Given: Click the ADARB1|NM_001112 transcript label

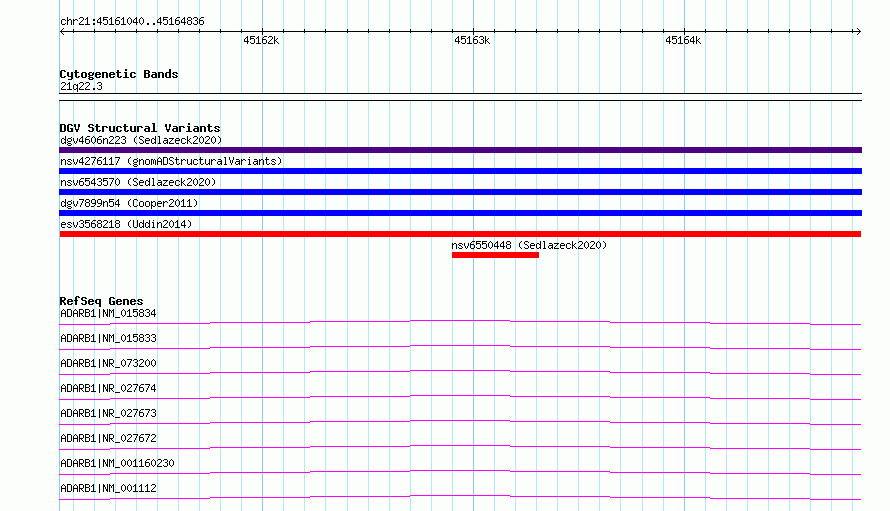Looking at the screenshot, I should coord(108,488).
